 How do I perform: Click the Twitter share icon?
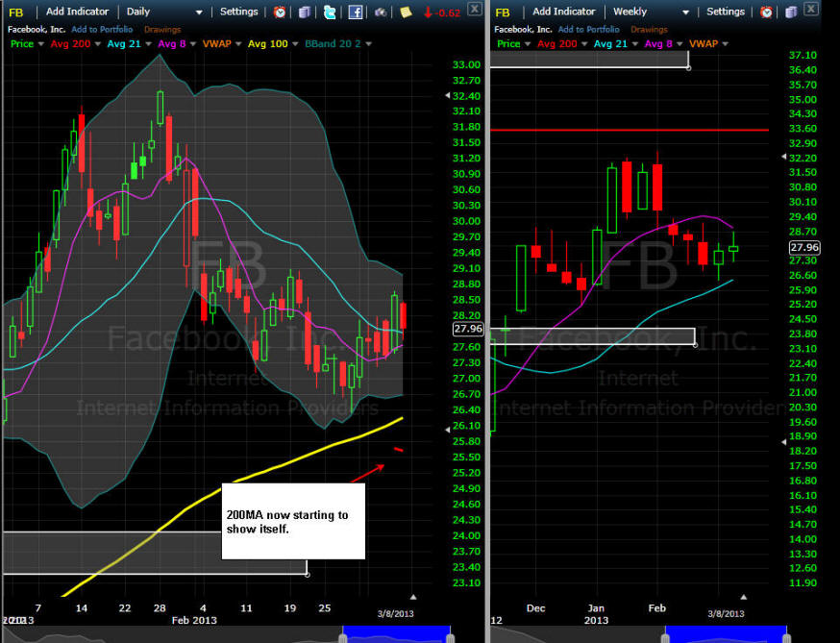330,12
